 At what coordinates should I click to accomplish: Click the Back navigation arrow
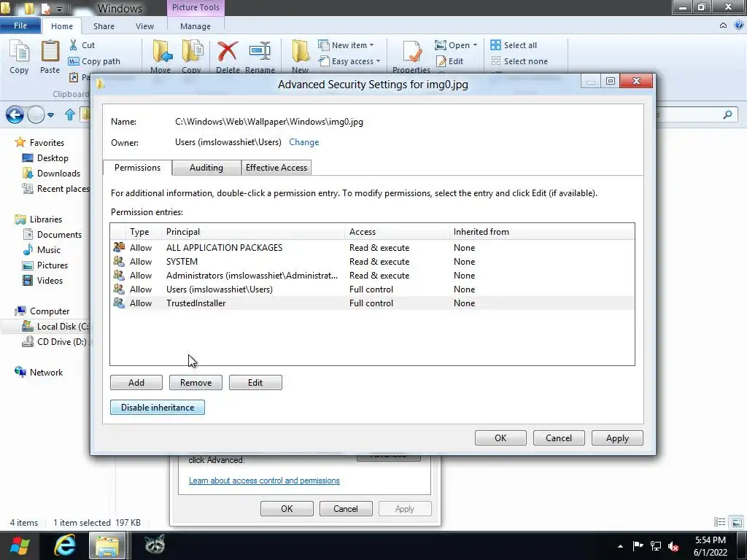point(15,114)
